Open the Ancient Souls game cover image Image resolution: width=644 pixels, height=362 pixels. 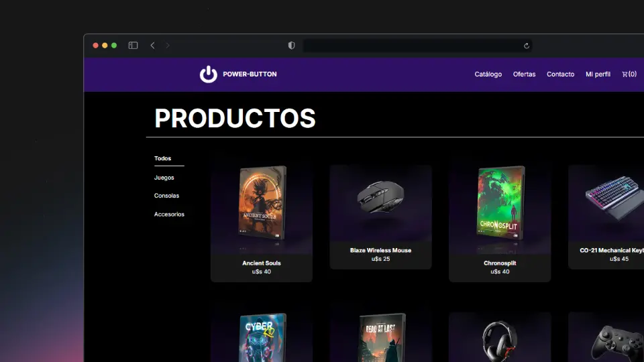[262, 202]
